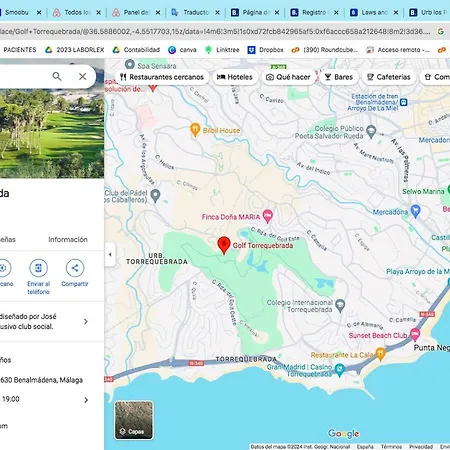Select the Qué hacer chip
The width and height of the screenshot is (450, 450).
tap(288, 77)
